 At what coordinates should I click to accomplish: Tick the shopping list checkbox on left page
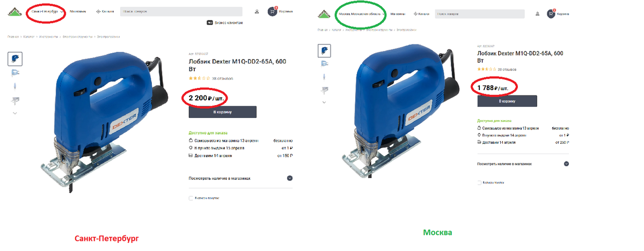tap(191, 198)
